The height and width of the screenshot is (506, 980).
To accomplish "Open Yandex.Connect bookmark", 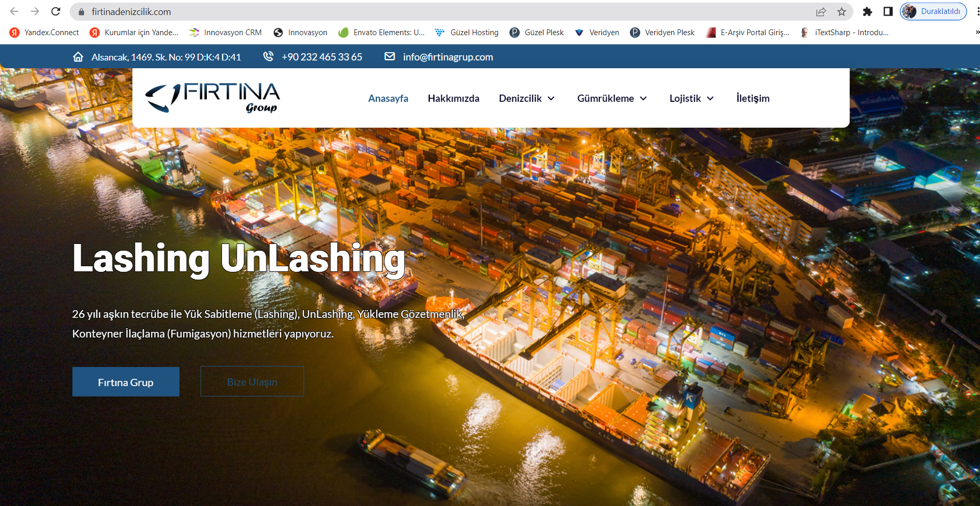I will coord(44,33).
